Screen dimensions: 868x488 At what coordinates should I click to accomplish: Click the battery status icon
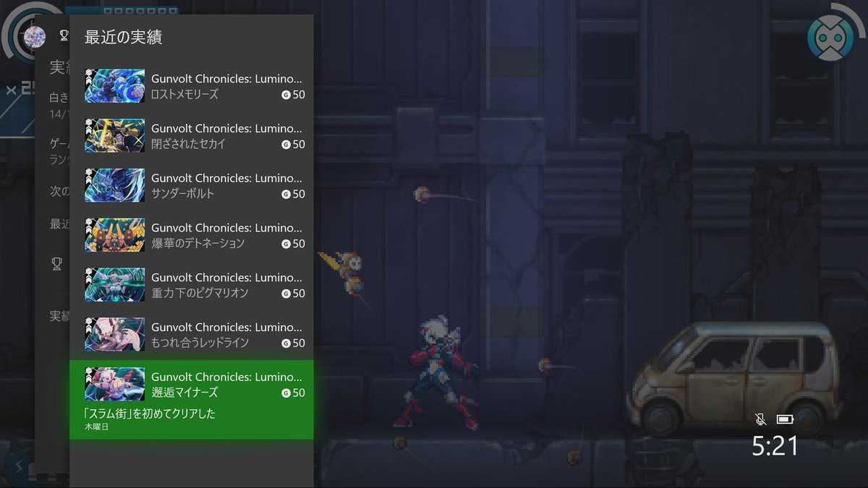pyautogui.click(x=785, y=419)
